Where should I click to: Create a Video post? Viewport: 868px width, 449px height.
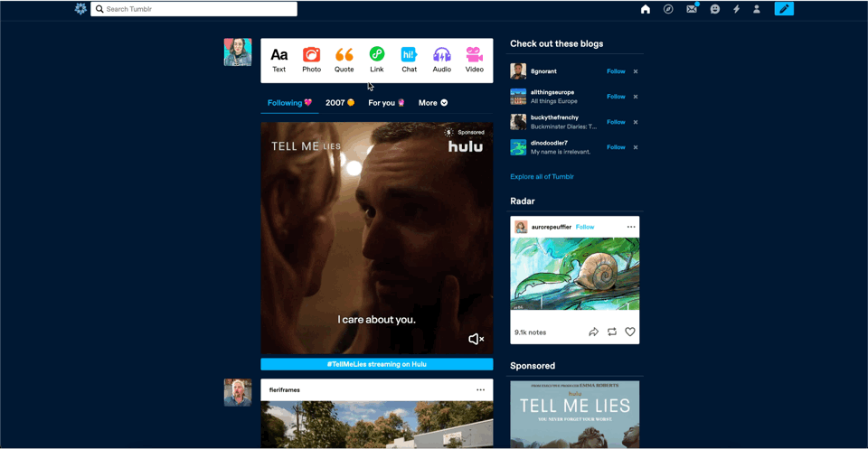(x=475, y=61)
